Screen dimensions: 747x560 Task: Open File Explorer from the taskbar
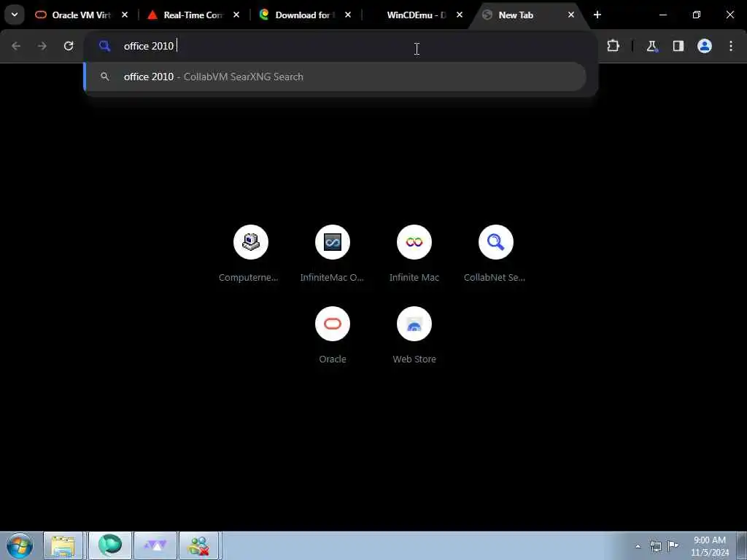[x=63, y=545]
